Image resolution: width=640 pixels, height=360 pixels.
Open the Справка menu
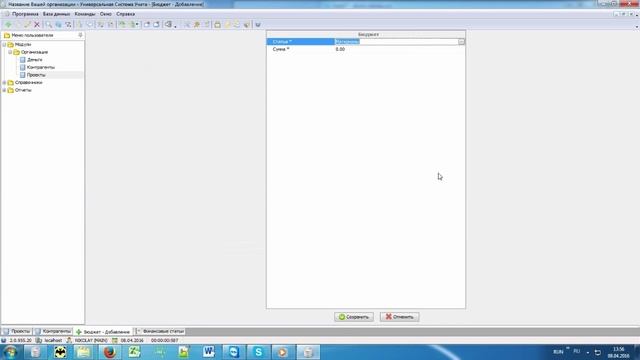pos(125,14)
